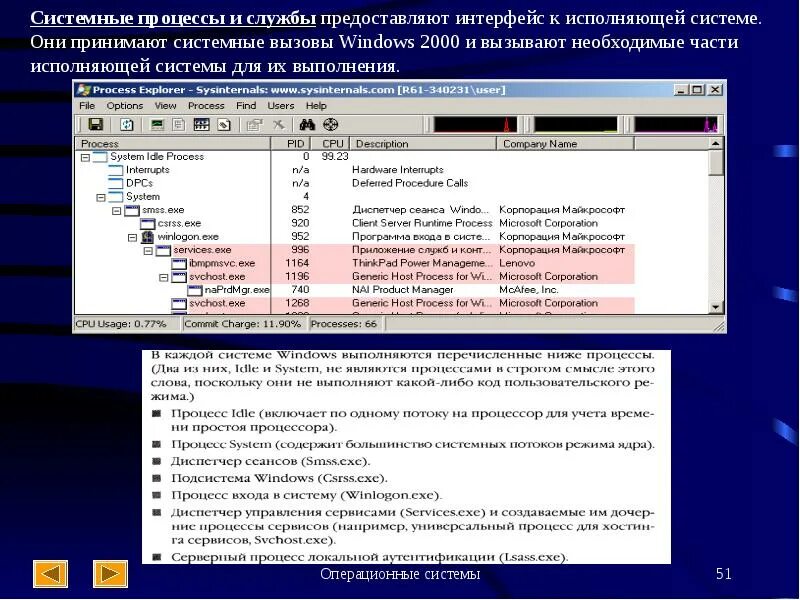Open the View menu
800x600 pixels.
tap(165, 106)
